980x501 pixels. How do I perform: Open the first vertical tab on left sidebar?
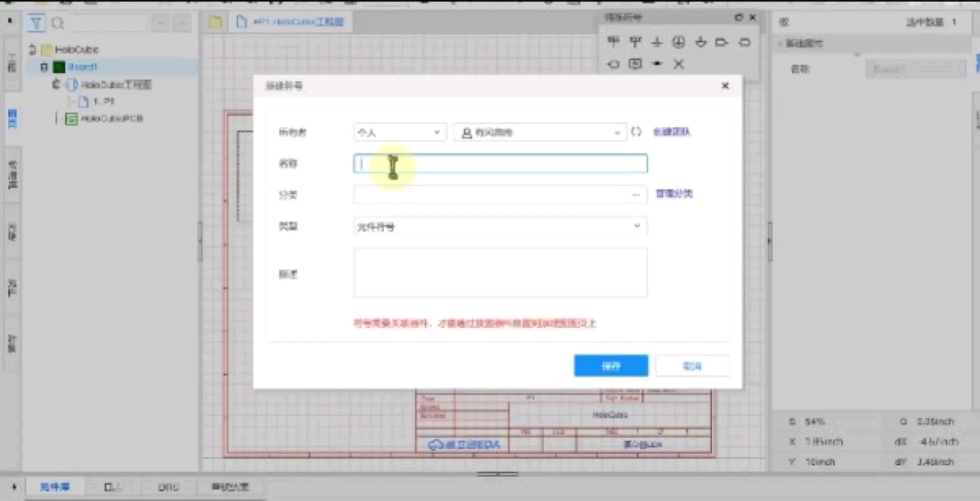tap(12, 63)
